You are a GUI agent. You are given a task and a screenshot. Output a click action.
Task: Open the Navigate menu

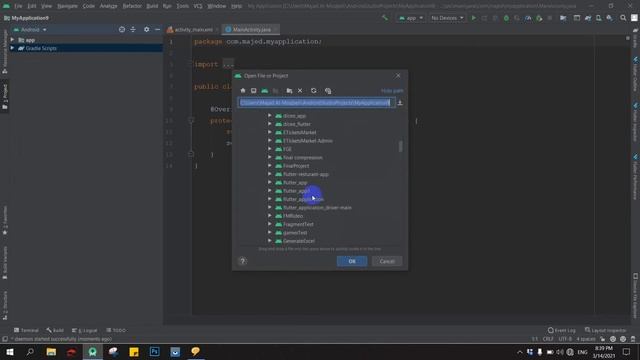tap(67, 6)
